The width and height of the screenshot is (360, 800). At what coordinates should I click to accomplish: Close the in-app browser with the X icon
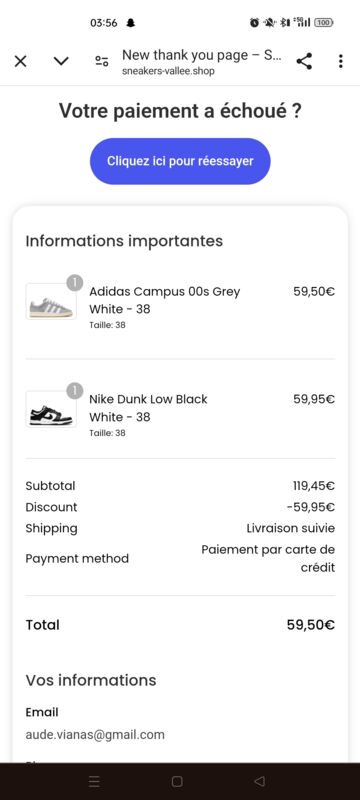pyautogui.click(x=20, y=62)
